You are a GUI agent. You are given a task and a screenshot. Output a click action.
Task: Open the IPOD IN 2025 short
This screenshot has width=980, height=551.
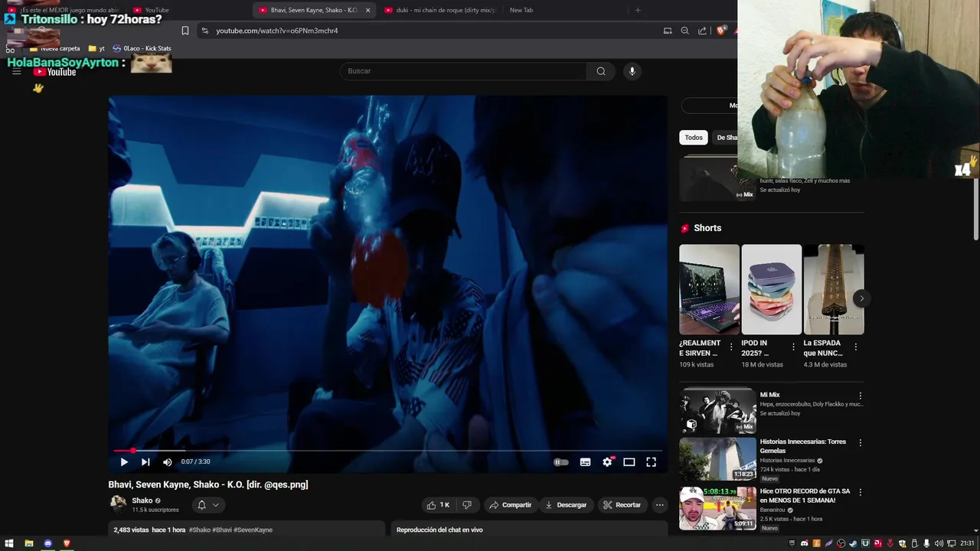click(772, 289)
